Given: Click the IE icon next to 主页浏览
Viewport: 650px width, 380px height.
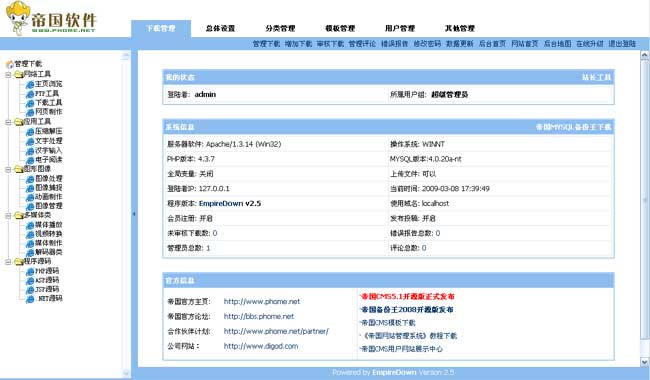Looking at the screenshot, I should tap(30, 85).
